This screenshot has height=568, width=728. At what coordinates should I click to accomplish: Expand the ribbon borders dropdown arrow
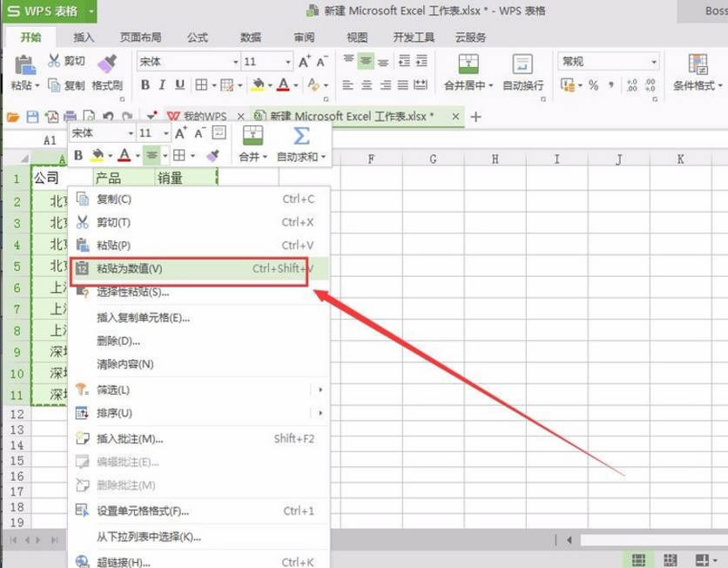(214, 85)
